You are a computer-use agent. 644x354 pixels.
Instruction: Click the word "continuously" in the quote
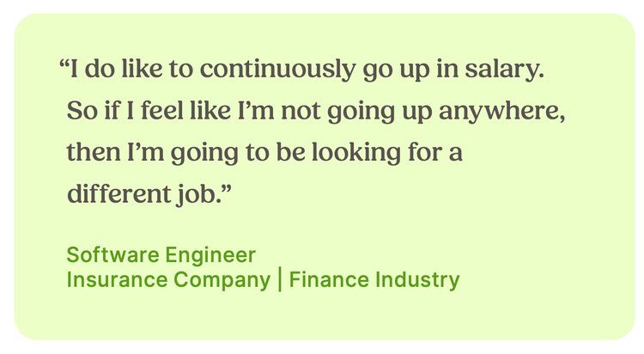(x=277, y=69)
